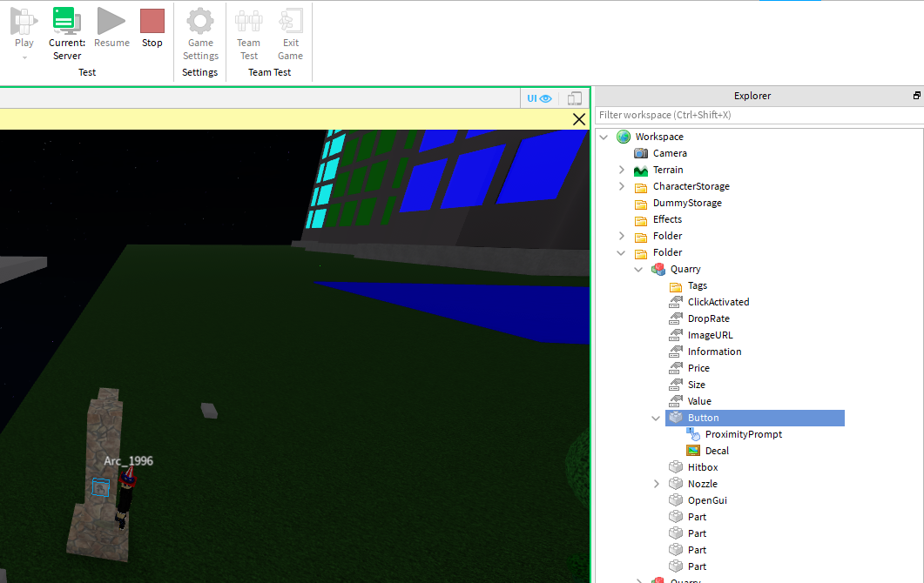924x583 pixels.
Task: Select the Value item in Quarry
Action: pyautogui.click(x=699, y=401)
